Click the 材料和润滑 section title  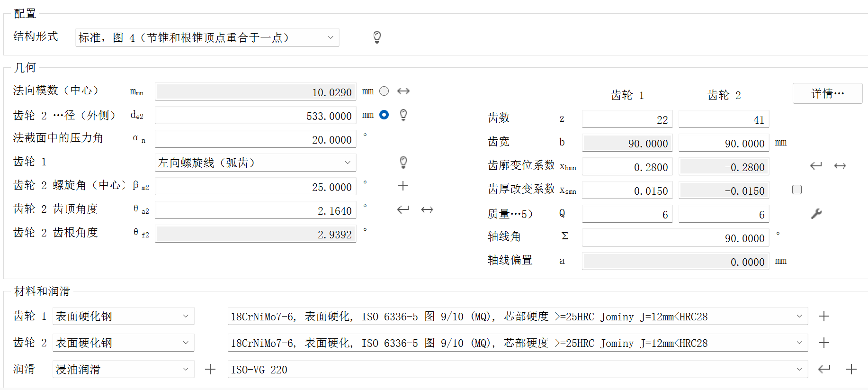[42, 291]
